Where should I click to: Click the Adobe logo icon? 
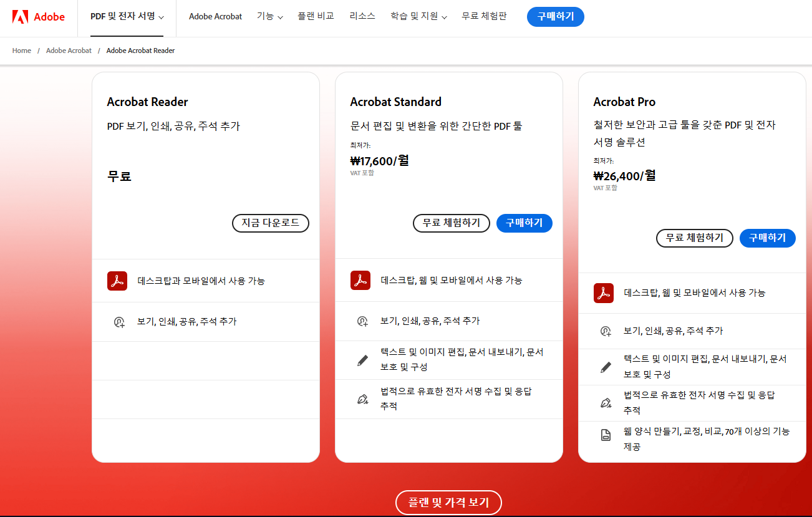click(x=22, y=17)
